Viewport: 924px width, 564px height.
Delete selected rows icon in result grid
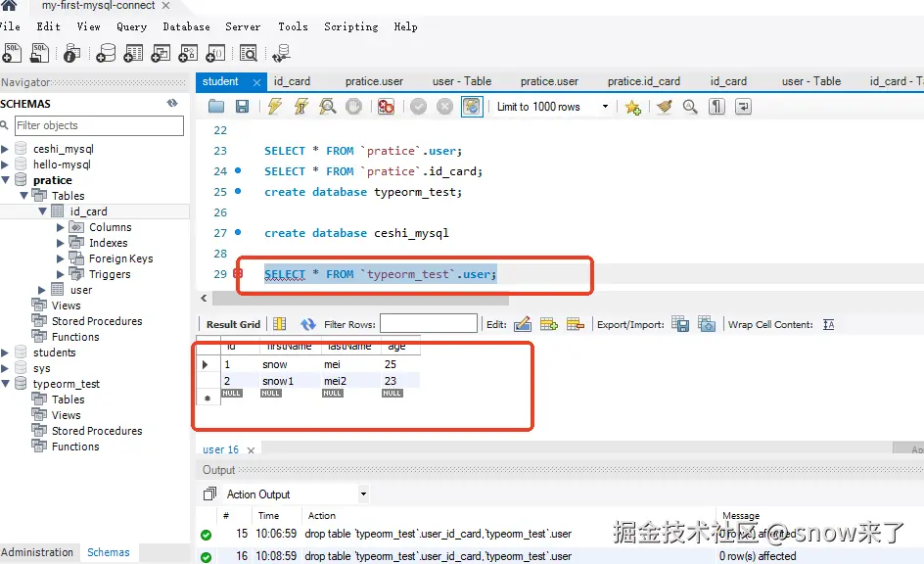point(576,324)
